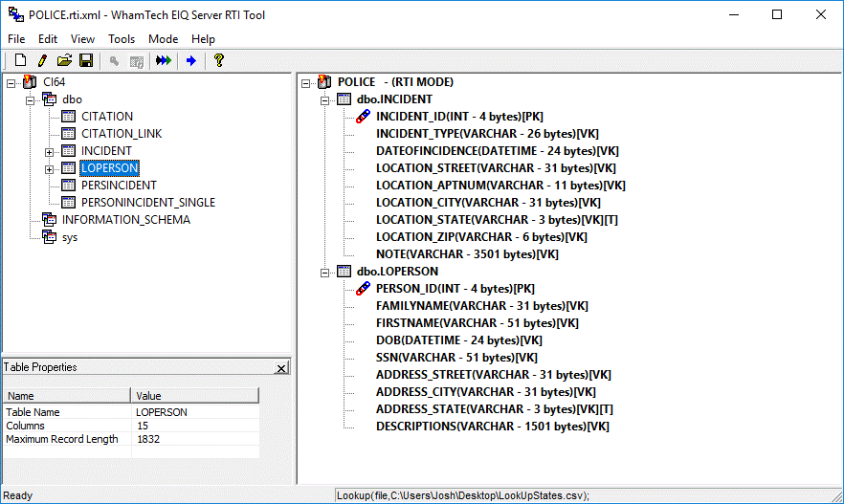Click the key icon beside INCIDENT_ID

point(364,116)
